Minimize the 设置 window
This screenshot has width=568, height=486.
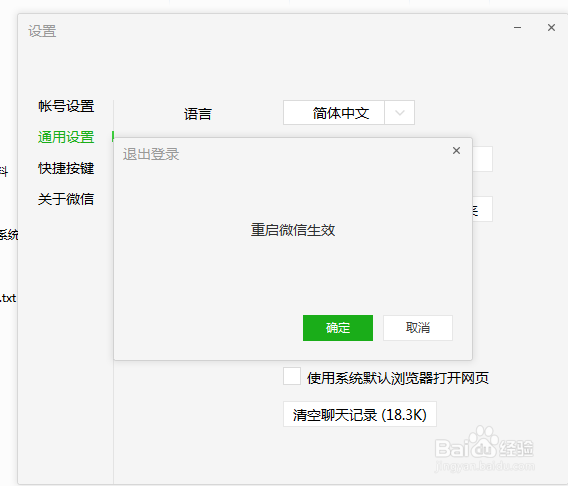pyautogui.click(x=517, y=28)
